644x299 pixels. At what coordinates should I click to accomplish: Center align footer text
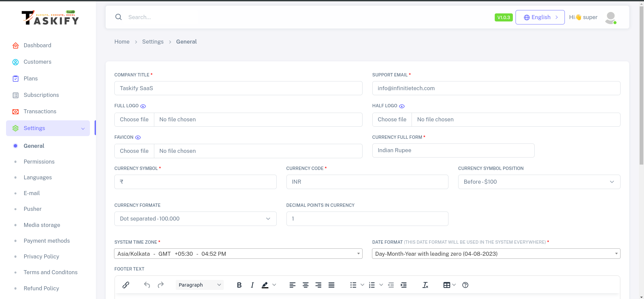(306, 285)
